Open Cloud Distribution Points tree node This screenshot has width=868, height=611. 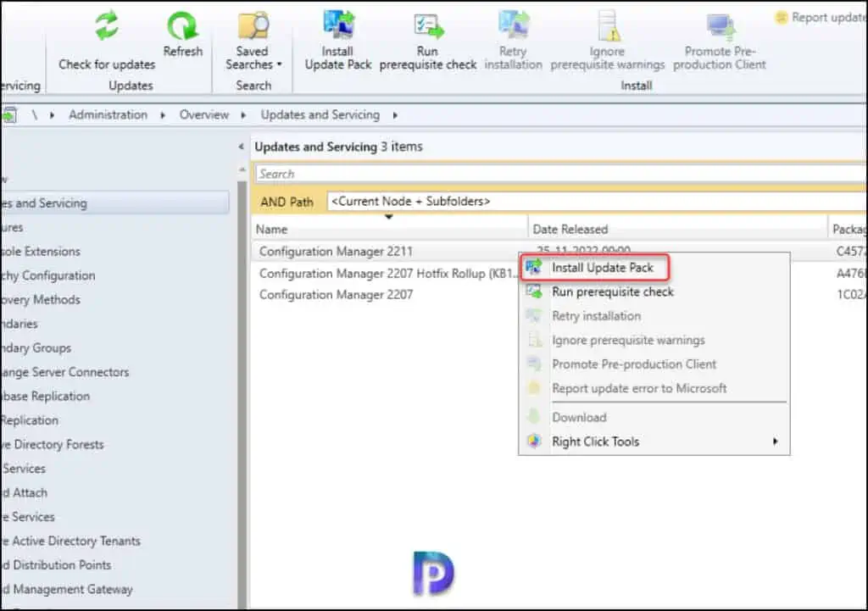point(56,565)
